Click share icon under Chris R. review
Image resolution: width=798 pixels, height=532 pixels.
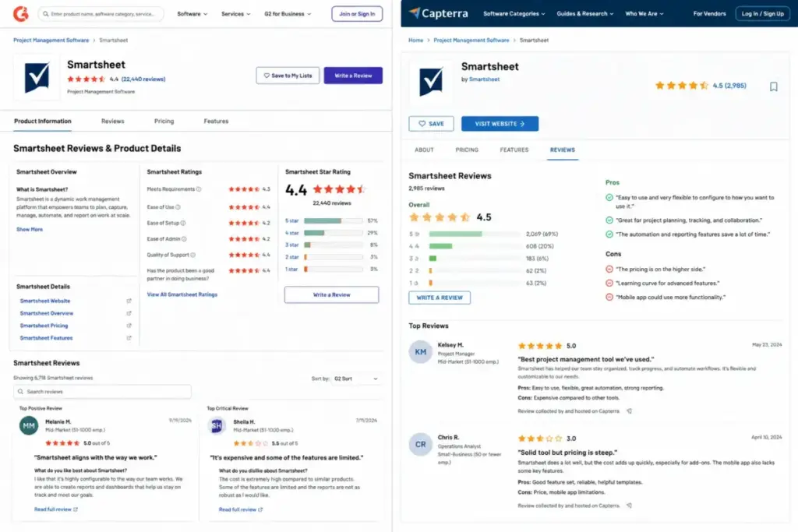629,506
